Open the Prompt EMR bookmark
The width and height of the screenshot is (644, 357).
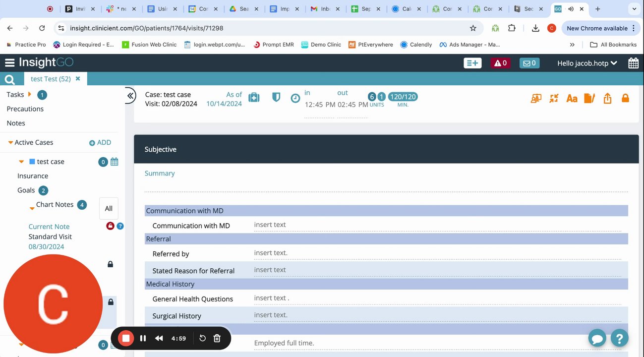pos(273,45)
